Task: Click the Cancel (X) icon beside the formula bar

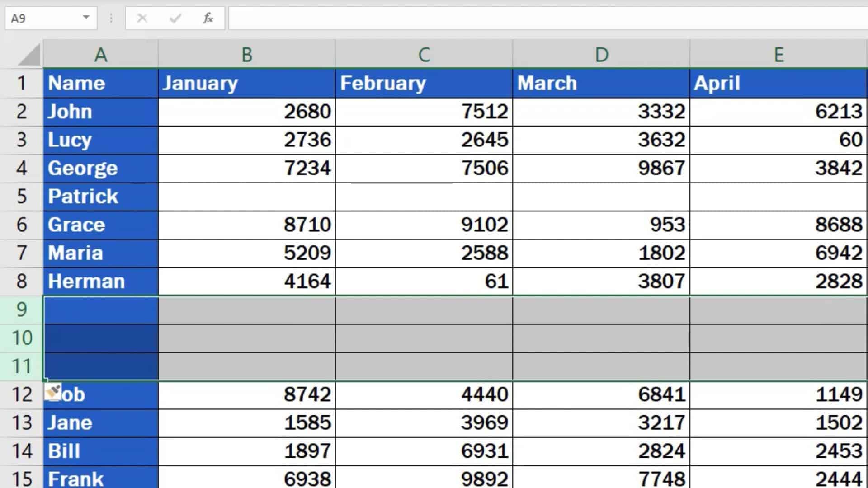Action: click(x=142, y=19)
